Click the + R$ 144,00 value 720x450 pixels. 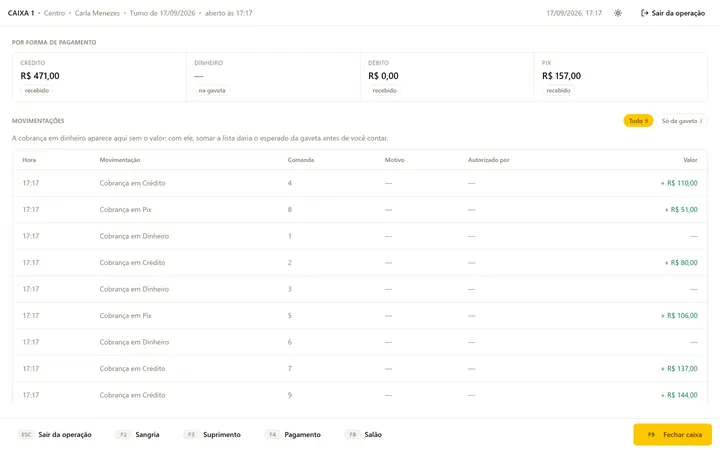679,395
